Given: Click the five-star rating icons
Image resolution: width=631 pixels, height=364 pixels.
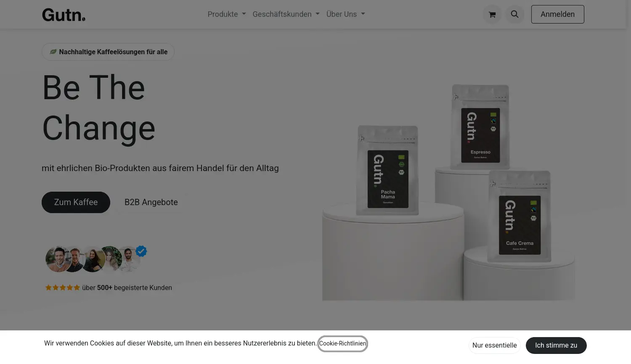Looking at the screenshot, I should pos(62,287).
